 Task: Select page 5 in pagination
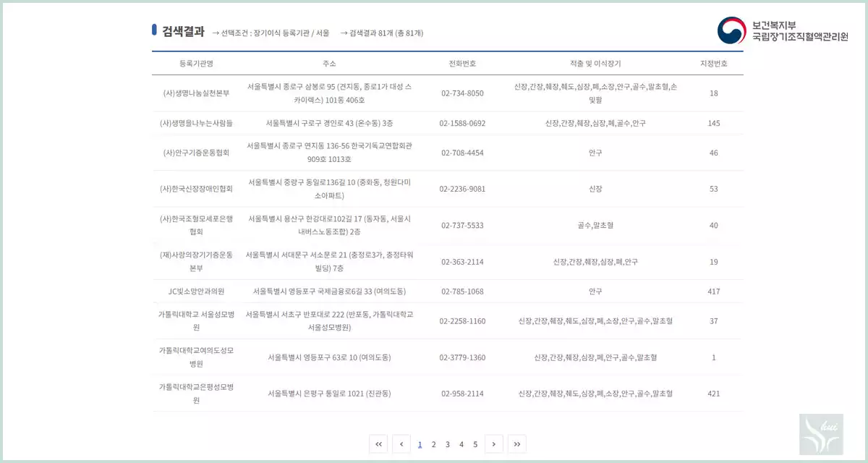475,444
